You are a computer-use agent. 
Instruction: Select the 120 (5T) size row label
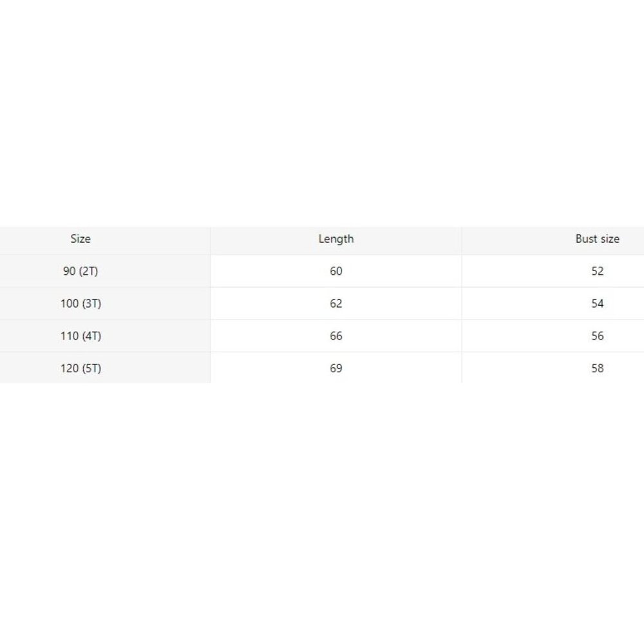pos(80,368)
